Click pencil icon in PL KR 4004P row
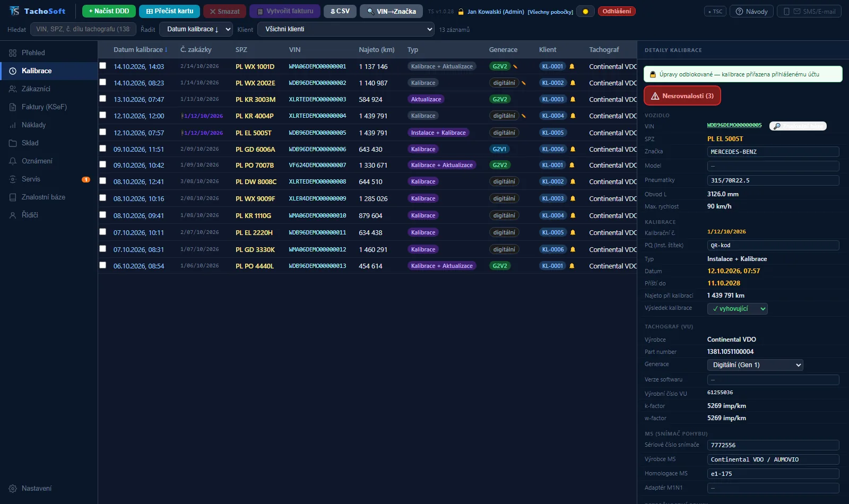The image size is (849, 504). pos(524,116)
